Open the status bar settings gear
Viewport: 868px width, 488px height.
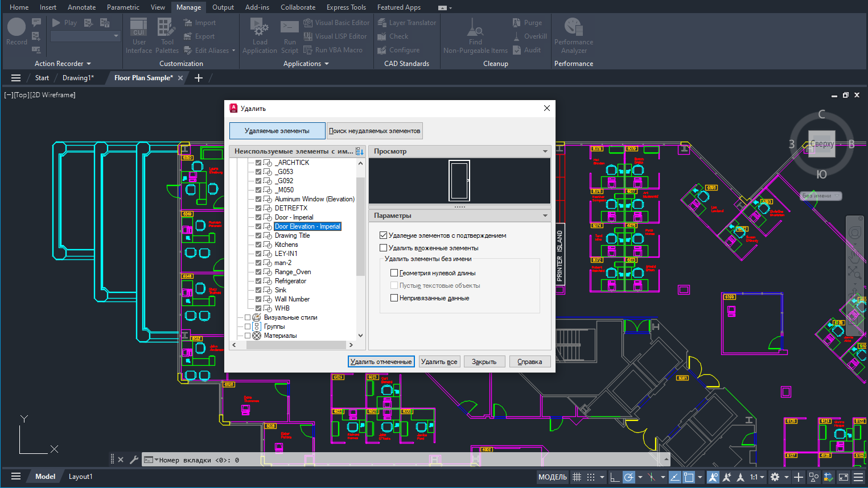[x=775, y=477]
